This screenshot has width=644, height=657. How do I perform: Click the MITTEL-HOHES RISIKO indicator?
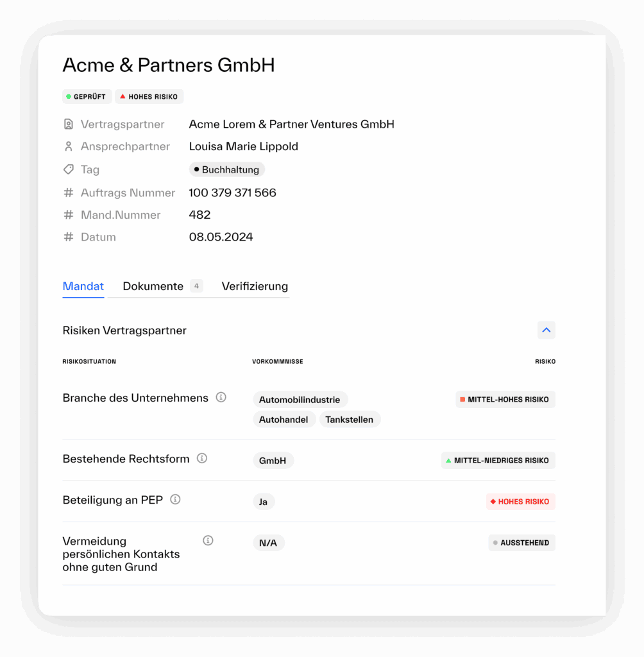(505, 399)
